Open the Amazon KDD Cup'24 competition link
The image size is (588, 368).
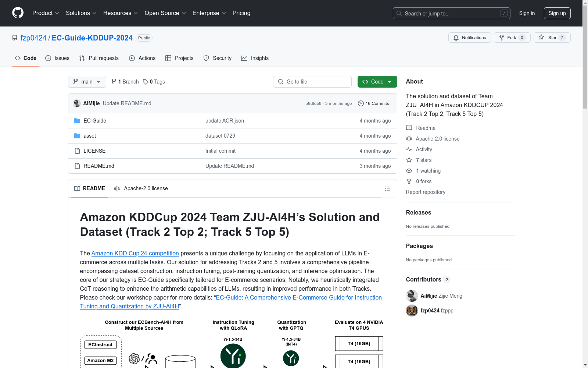tap(135, 253)
